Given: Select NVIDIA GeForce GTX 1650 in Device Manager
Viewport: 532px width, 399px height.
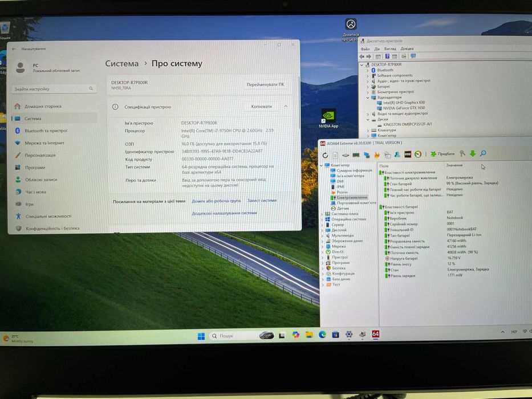Looking at the screenshot, I should [x=401, y=108].
